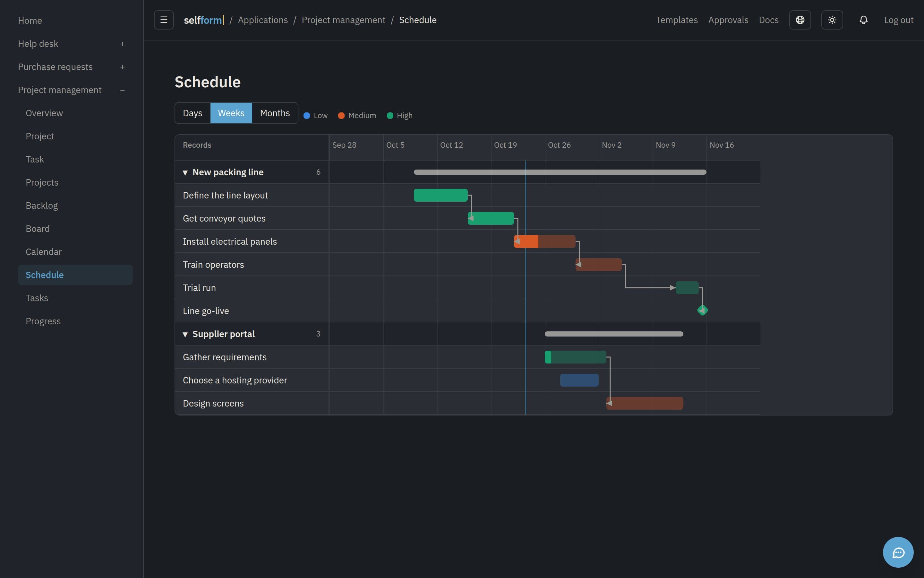The height and width of the screenshot is (578, 924).
Task: Go to Project management breadcrumb
Action: pos(343,20)
